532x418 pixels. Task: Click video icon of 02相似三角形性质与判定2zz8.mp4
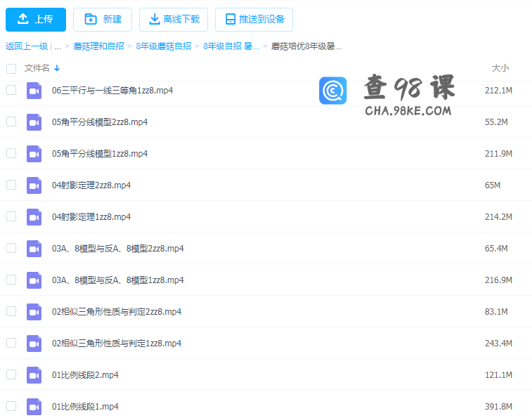34,312
